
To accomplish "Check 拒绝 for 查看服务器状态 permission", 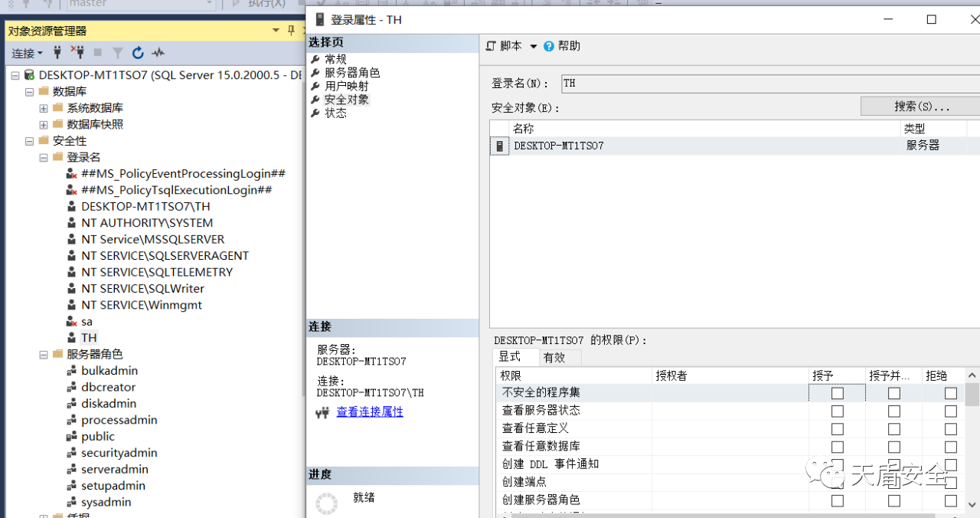I will (x=950, y=411).
